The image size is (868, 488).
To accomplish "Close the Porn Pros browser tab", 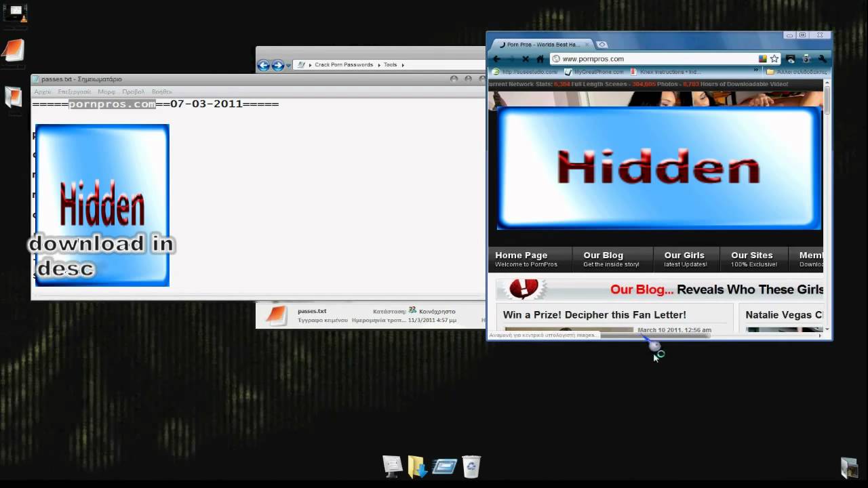I will 587,45.
